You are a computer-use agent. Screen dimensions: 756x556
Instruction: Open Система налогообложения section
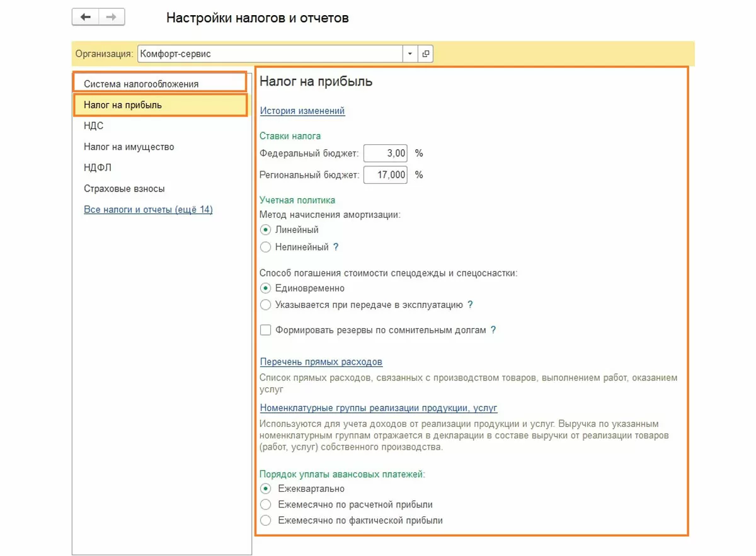click(141, 84)
